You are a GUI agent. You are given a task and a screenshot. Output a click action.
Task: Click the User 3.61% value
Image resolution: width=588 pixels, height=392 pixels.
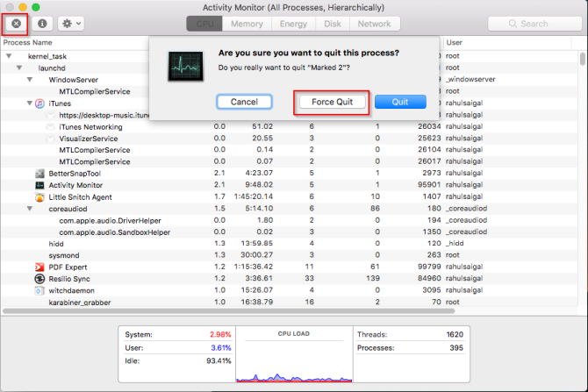[221, 348]
